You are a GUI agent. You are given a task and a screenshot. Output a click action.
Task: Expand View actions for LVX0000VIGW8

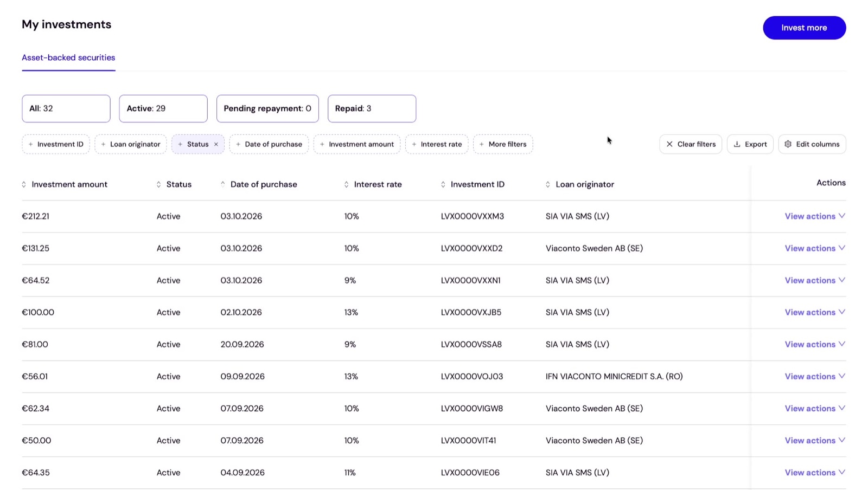(x=815, y=408)
